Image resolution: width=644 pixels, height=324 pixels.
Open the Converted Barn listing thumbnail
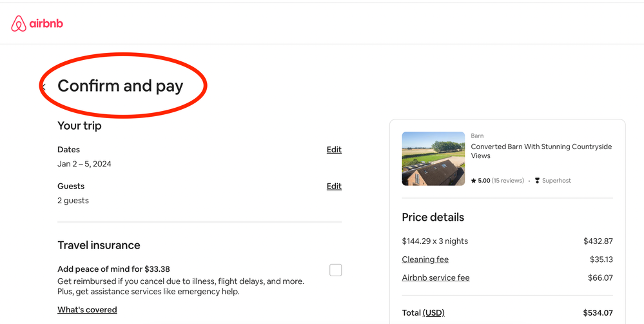433,159
